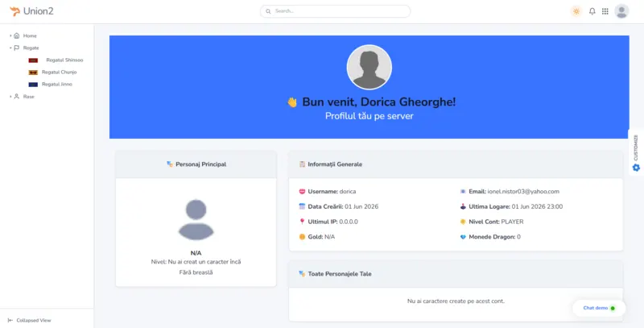644x328 pixels.
Task: Open Regatul Chunjo link
Action: [x=59, y=72]
